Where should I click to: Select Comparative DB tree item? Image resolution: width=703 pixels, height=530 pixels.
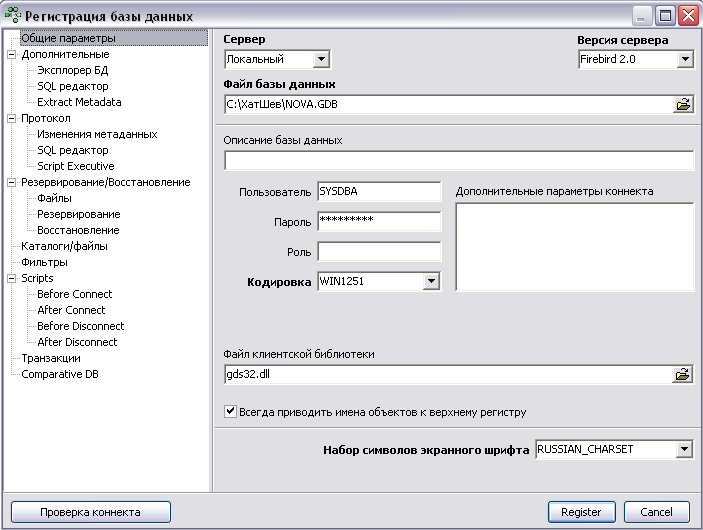(x=60, y=374)
